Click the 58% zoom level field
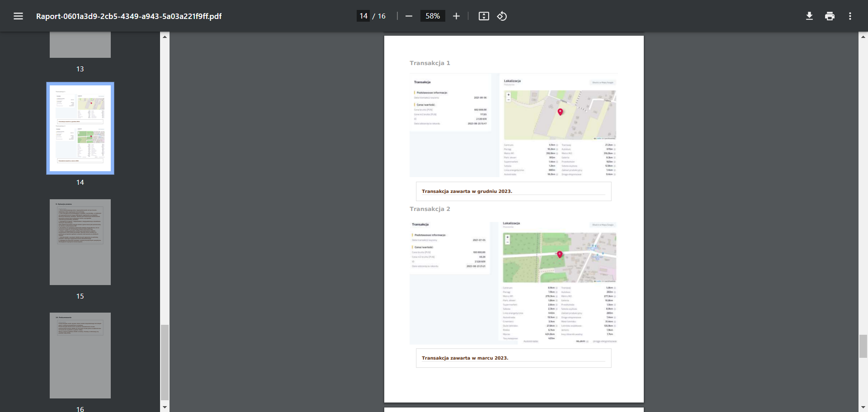 (433, 16)
